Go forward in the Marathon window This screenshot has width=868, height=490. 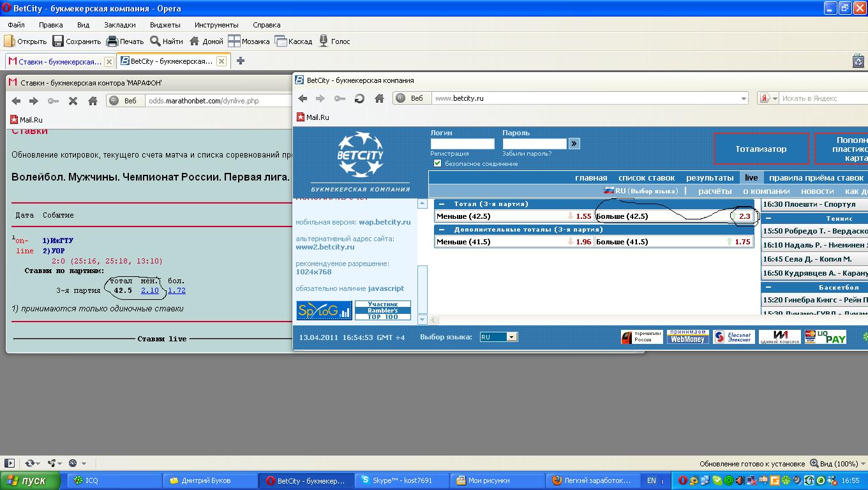[x=34, y=101]
